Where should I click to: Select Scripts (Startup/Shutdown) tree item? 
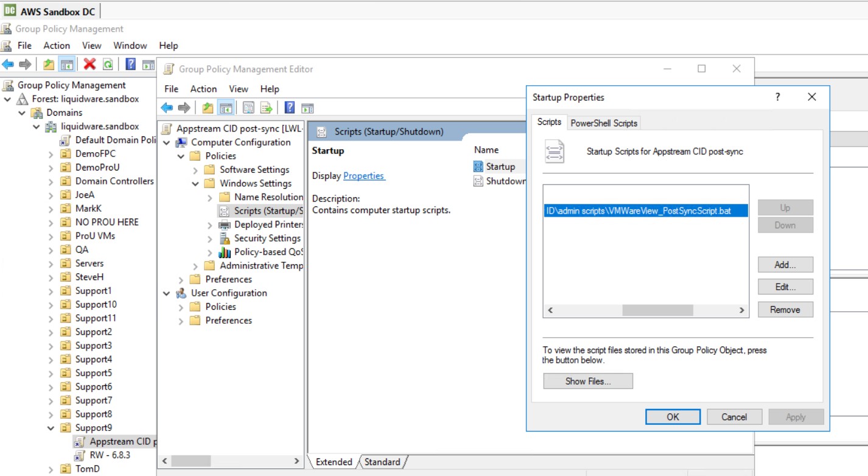tap(260, 211)
